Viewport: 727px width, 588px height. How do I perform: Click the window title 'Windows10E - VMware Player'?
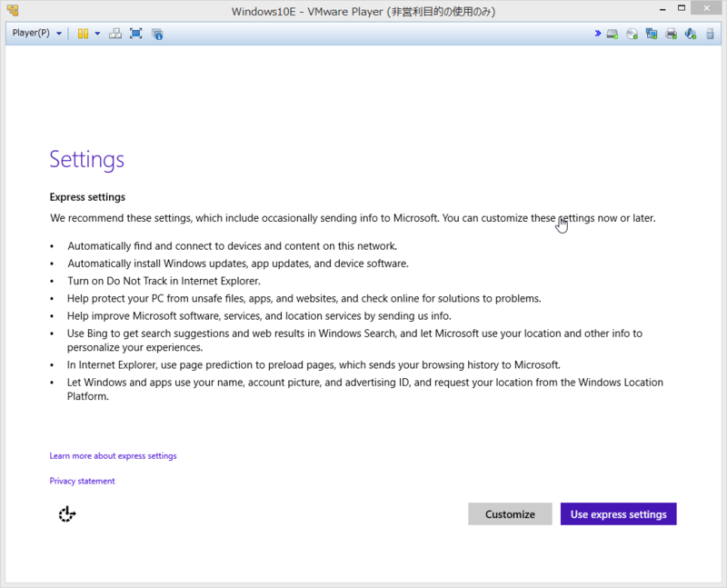point(363,11)
